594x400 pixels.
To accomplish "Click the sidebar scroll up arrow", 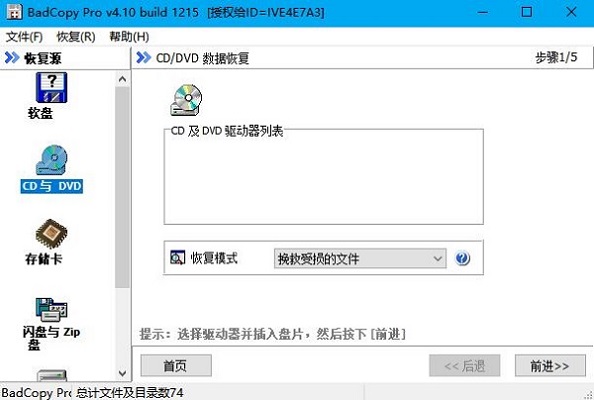I will click(x=122, y=79).
